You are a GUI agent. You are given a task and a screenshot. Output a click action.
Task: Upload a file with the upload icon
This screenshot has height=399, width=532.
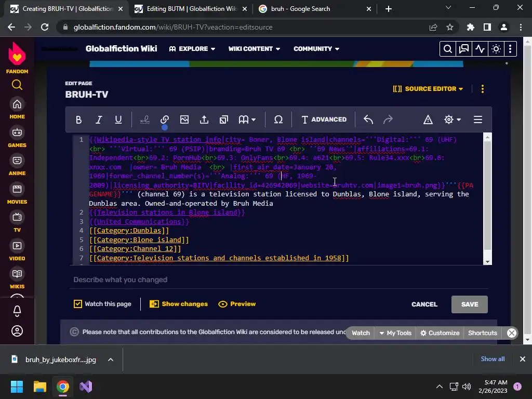204,120
